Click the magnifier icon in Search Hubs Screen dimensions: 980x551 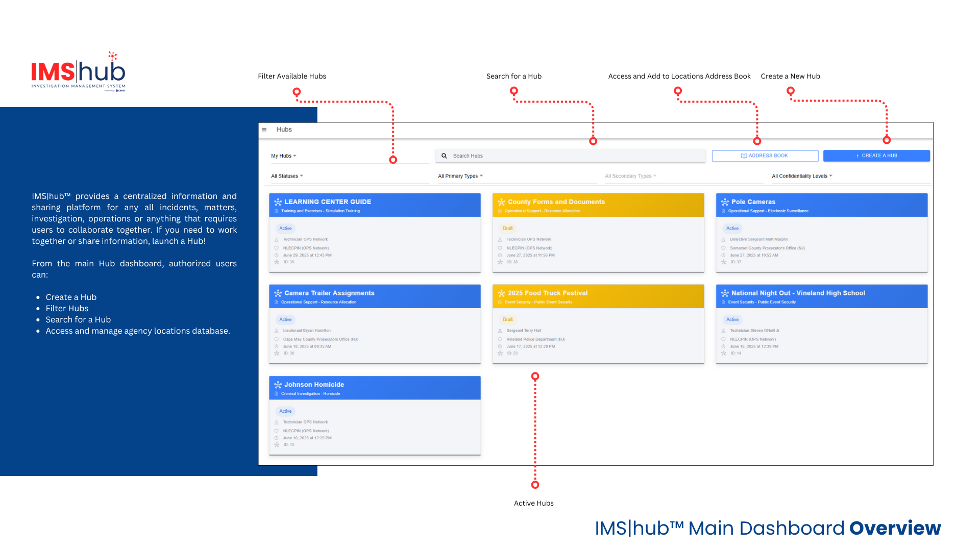pyautogui.click(x=444, y=156)
